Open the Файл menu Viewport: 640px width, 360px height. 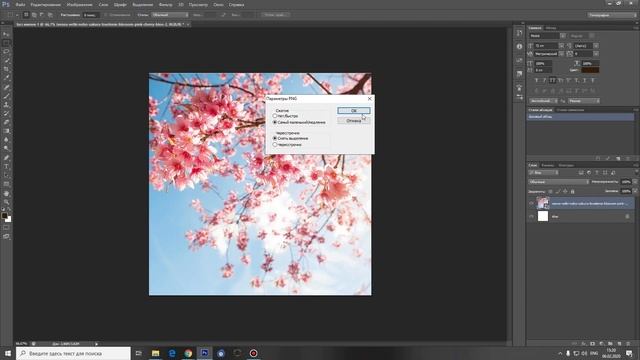[x=20, y=5]
